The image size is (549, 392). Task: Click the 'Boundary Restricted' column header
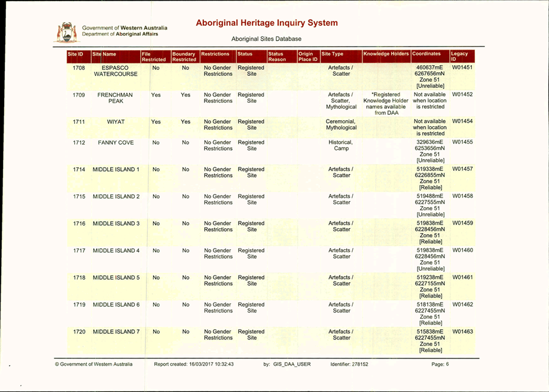(x=185, y=57)
